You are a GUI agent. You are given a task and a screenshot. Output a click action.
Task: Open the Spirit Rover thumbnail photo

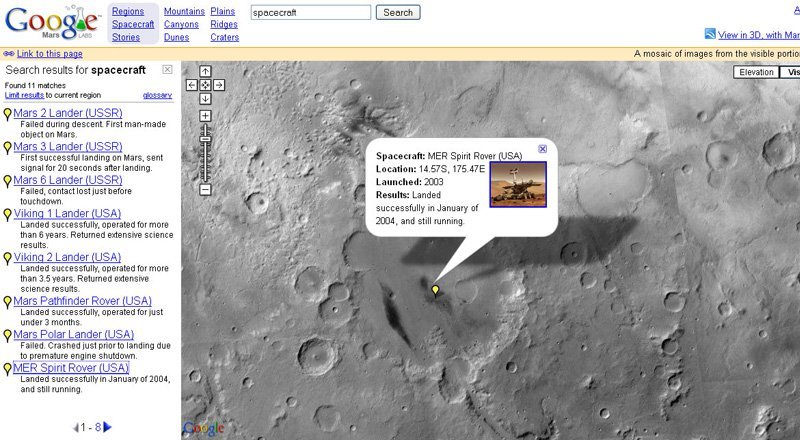click(518, 184)
